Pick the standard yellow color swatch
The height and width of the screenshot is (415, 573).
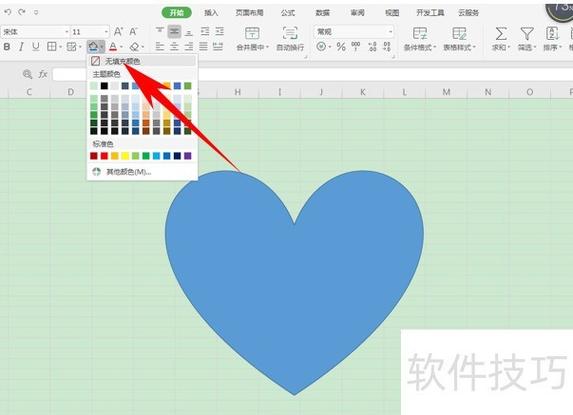pyautogui.click(x=125, y=156)
